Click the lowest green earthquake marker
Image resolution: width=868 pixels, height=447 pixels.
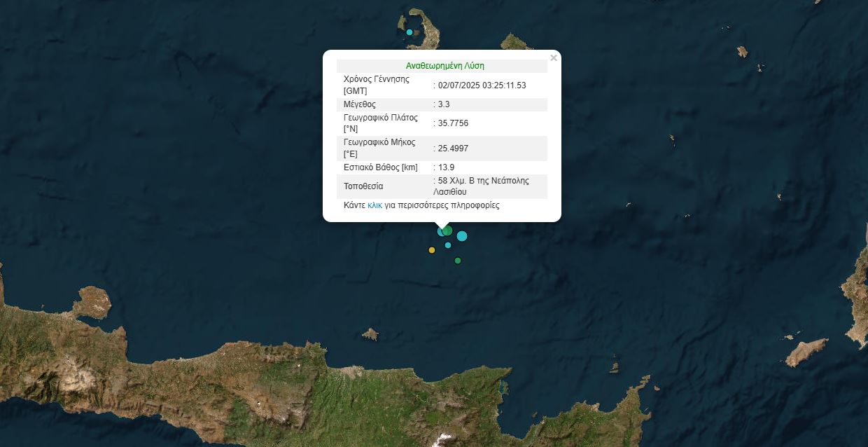(x=458, y=261)
